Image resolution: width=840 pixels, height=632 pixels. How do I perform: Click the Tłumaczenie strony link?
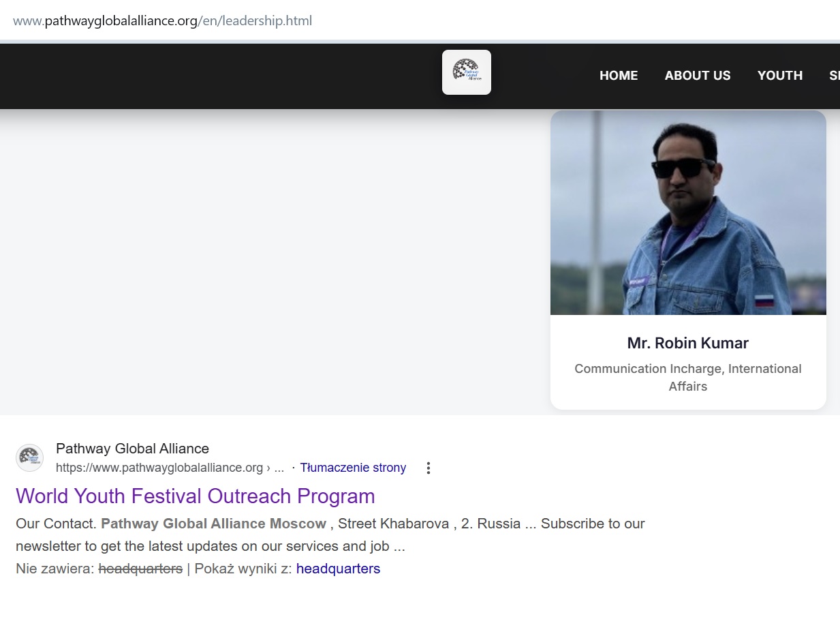point(353,468)
